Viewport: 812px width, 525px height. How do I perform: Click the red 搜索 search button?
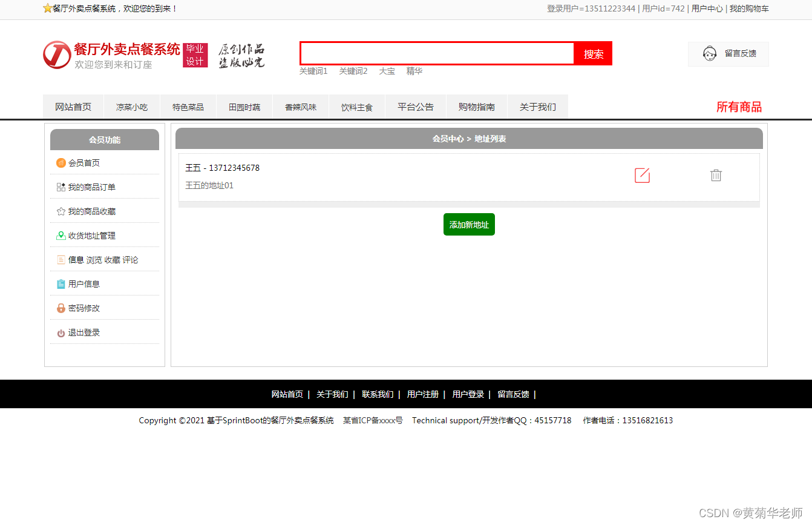click(593, 54)
